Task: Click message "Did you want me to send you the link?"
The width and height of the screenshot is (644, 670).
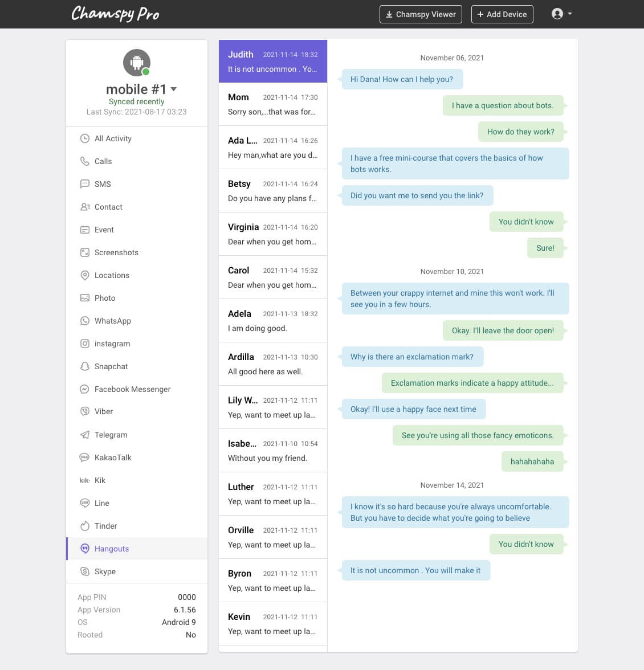Action: click(417, 195)
